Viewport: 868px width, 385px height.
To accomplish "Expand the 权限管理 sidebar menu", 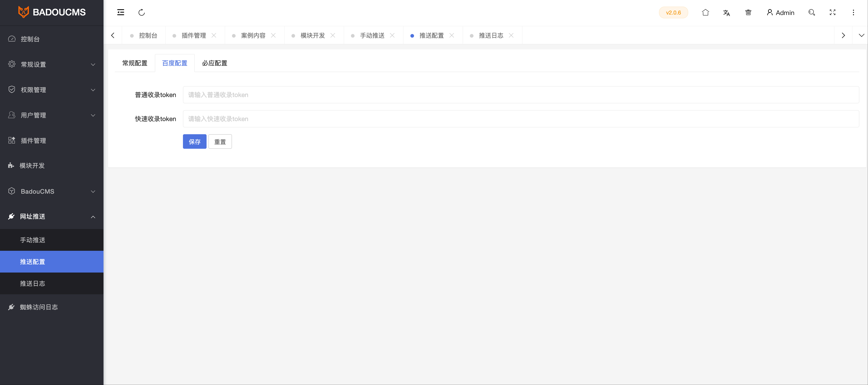I will coord(52,90).
